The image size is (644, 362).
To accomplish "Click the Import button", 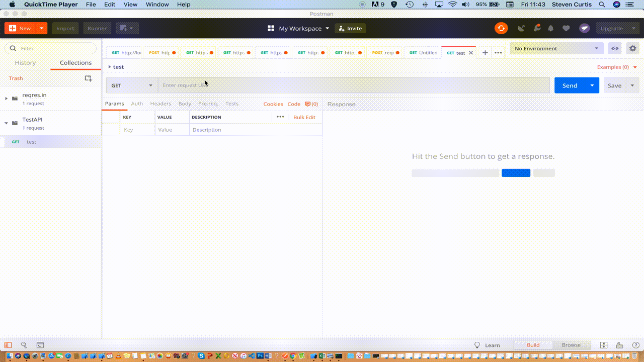I will point(65,28).
